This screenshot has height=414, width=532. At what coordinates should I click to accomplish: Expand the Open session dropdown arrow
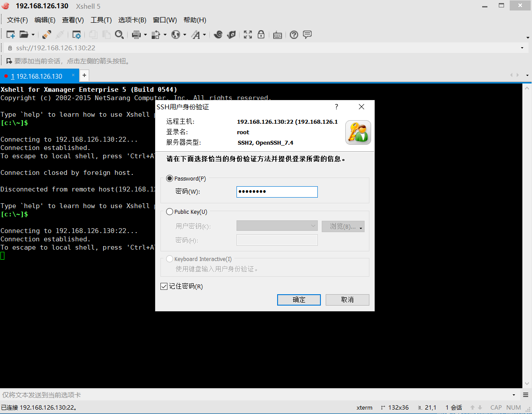[33, 35]
